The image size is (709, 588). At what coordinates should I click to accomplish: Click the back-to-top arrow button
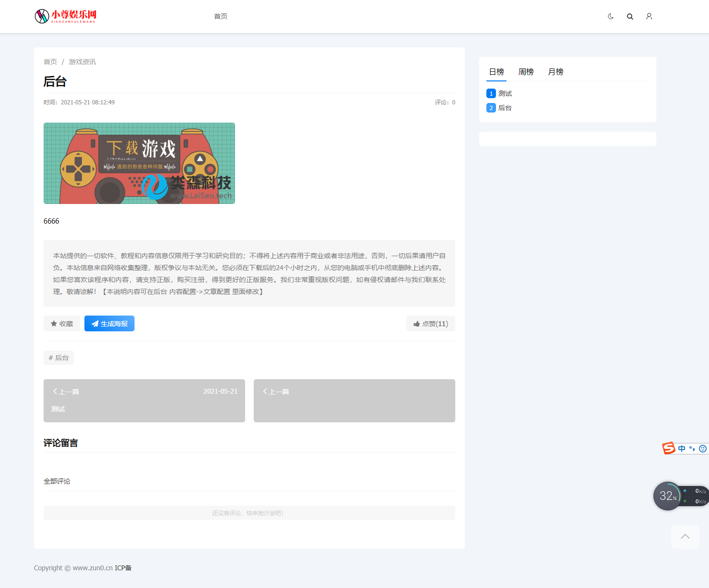(x=685, y=536)
